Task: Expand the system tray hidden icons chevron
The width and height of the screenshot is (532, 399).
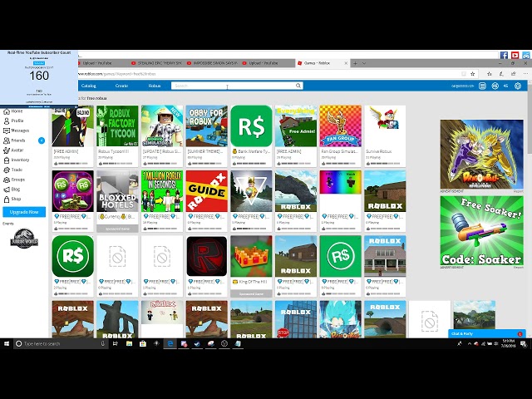Action: point(470,343)
